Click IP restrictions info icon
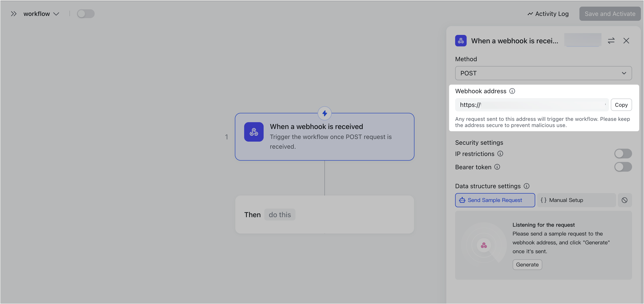The image size is (644, 304). pos(500,154)
